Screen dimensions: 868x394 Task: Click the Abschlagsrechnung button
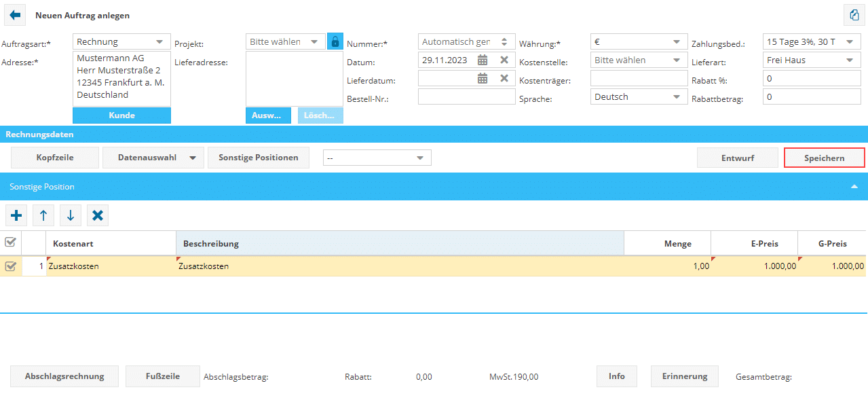point(64,376)
